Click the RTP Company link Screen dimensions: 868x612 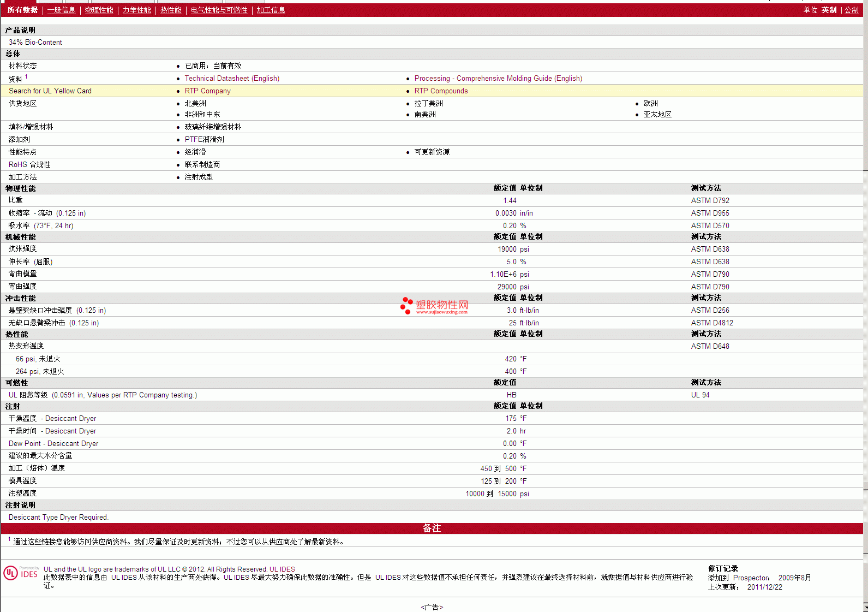[x=207, y=91]
